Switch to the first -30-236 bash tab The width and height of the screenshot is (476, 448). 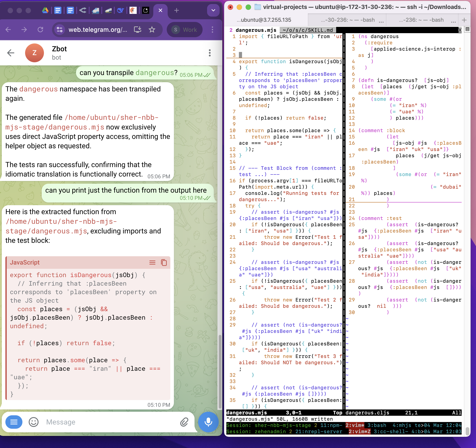point(348,20)
